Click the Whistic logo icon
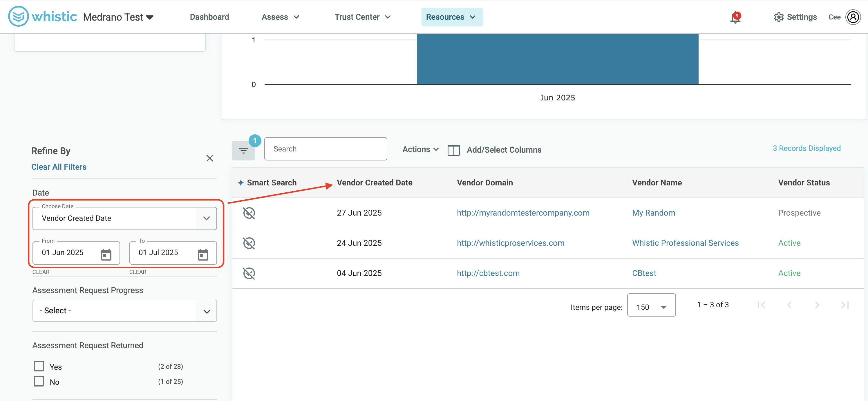The image size is (868, 401). point(18,17)
